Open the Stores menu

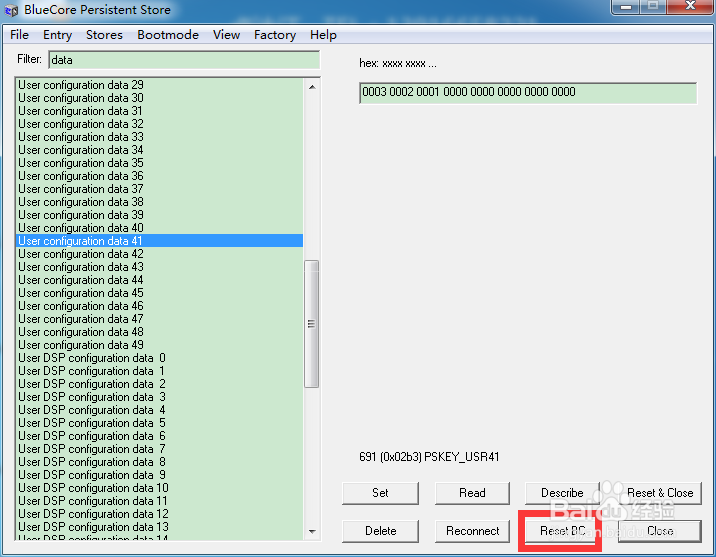click(104, 35)
